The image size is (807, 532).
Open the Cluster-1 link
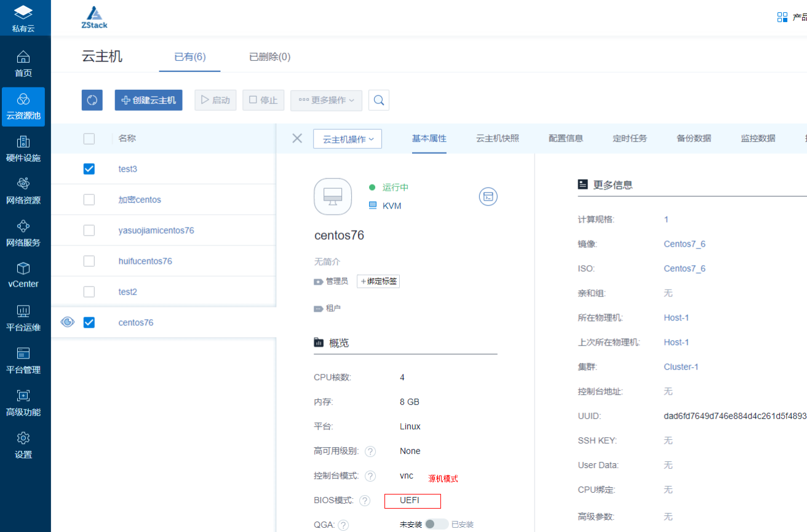681,367
